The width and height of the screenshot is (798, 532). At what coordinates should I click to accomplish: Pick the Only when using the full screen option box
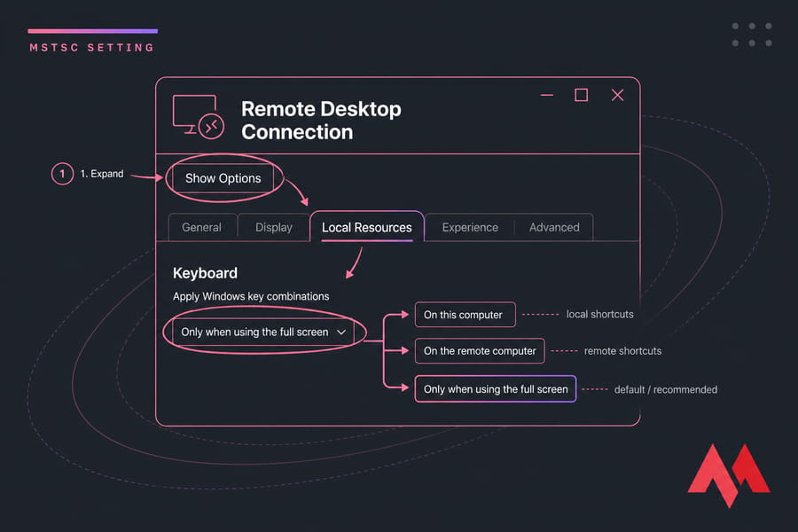(496, 389)
